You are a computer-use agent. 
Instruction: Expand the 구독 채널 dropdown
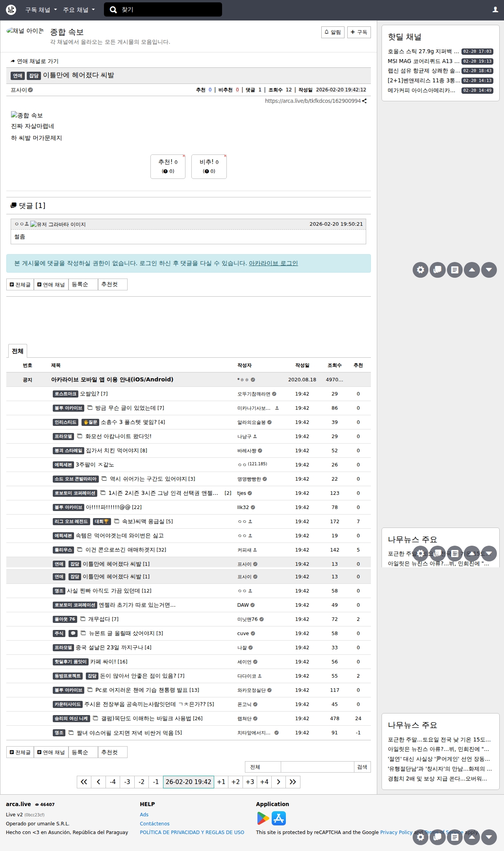[41, 10]
